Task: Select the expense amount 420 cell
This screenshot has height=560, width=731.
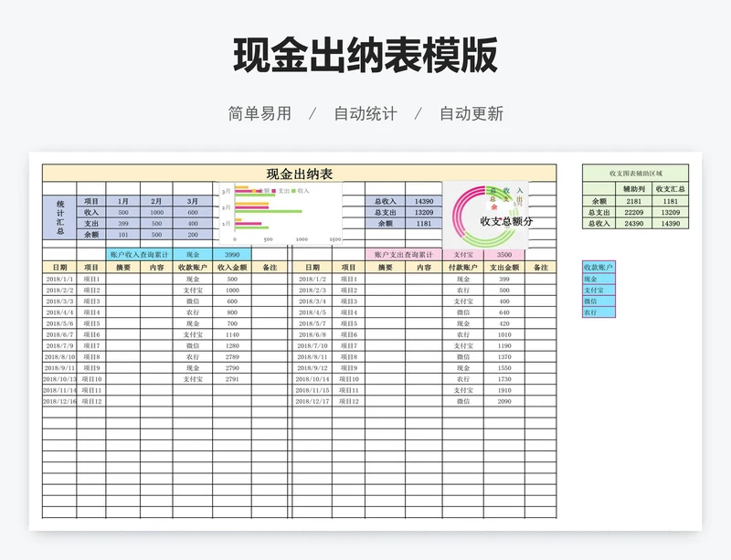Action: click(504, 323)
